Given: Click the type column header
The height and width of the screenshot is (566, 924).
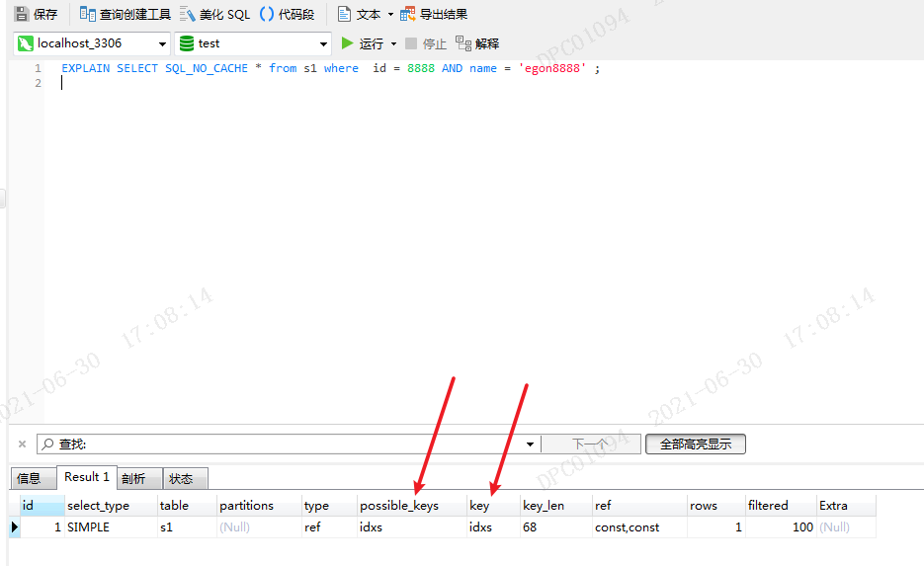Looking at the screenshot, I should point(329,506).
